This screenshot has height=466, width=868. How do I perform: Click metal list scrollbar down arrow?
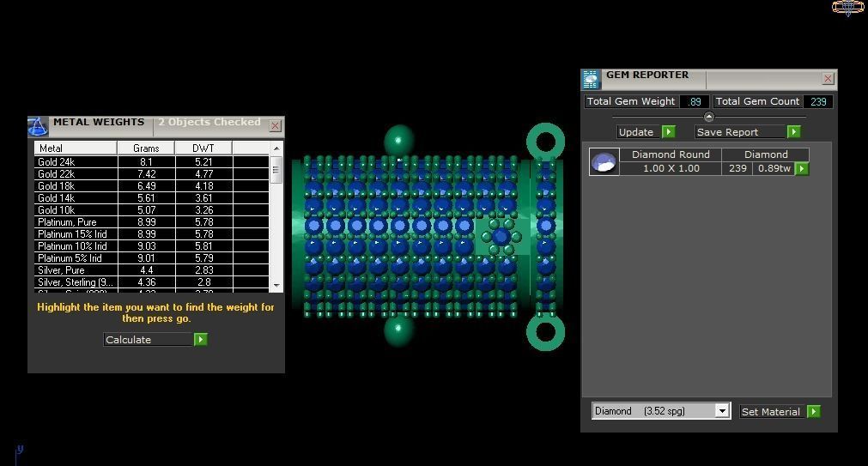tap(276, 286)
